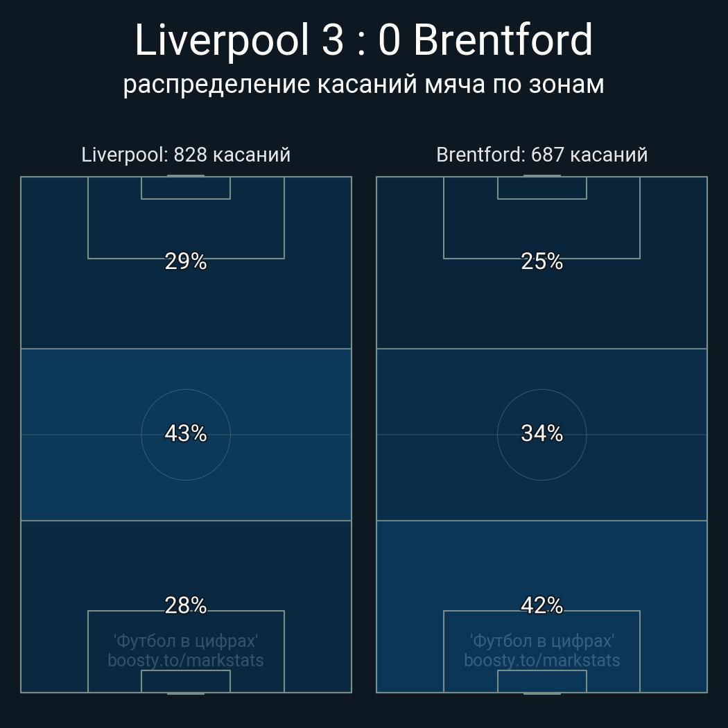Image resolution: width=728 pixels, height=728 pixels.
Task: Click 'Футбол в цифрах' watermark on Liverpool pitch
Action: pos(186,641)
